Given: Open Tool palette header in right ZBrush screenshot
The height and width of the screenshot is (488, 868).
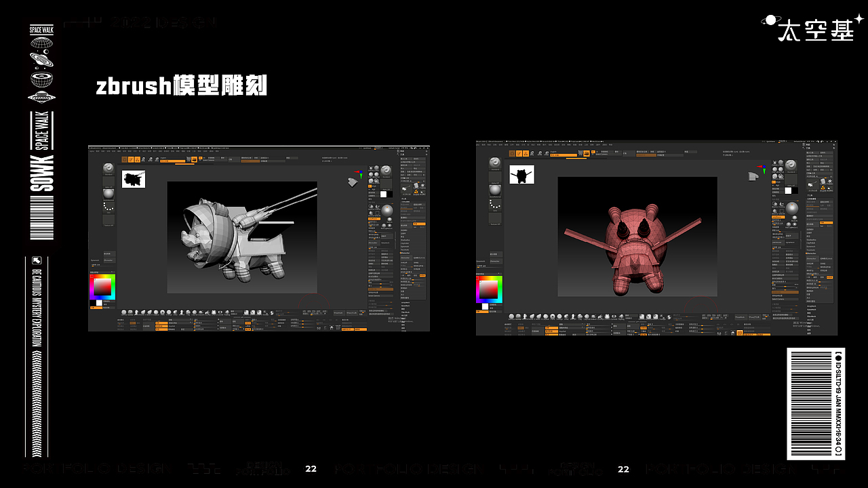Looking at the screenshot, I should pos(808,148).
